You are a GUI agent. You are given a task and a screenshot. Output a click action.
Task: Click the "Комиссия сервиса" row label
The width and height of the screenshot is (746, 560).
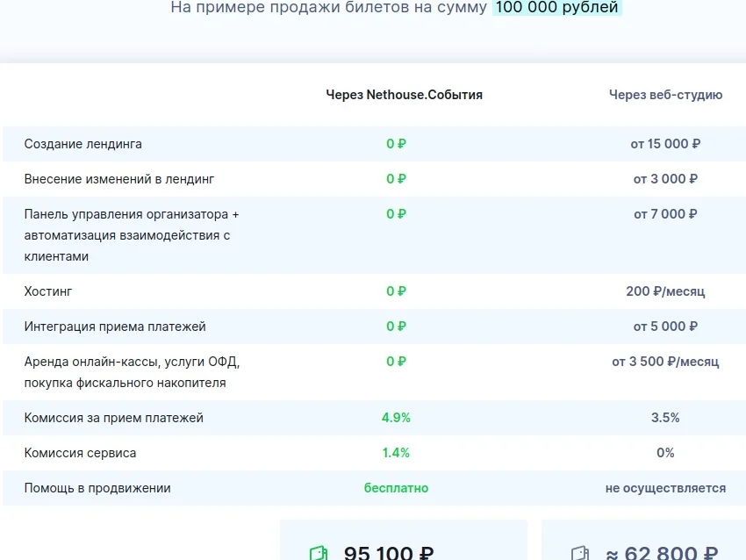coord(77,453)
